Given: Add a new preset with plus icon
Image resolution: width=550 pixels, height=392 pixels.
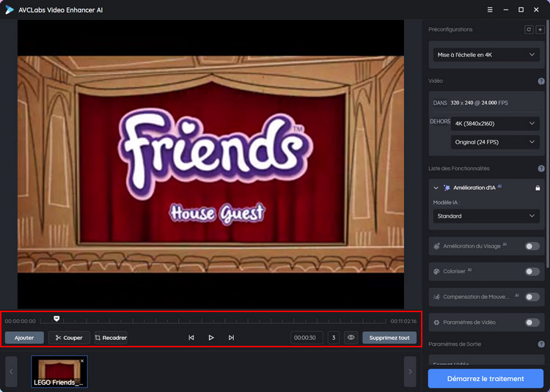Looking at the screenshot, I should pyautogui.click(x=540, y=29).
